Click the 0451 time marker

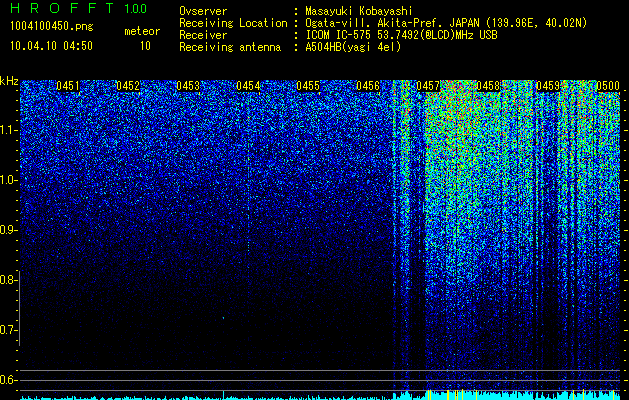[68, 86]
